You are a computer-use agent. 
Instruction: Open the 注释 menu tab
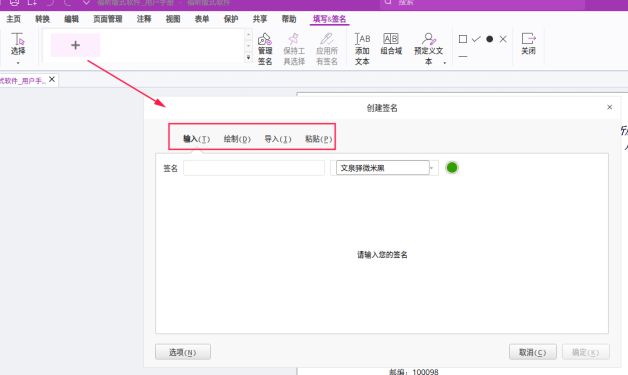tap(144, 19)
